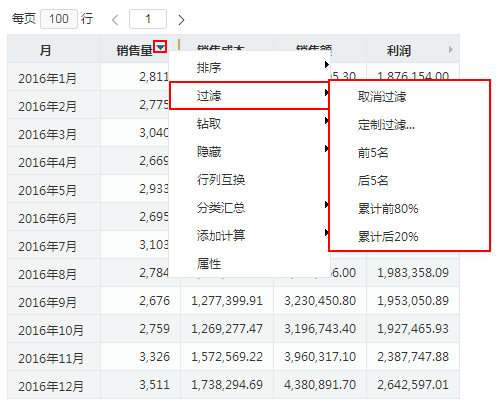Image resolution: width=499 pixels, height=412 pixels.
Task: Open the 钻取 submenu
Action: [x=249, y=124]
